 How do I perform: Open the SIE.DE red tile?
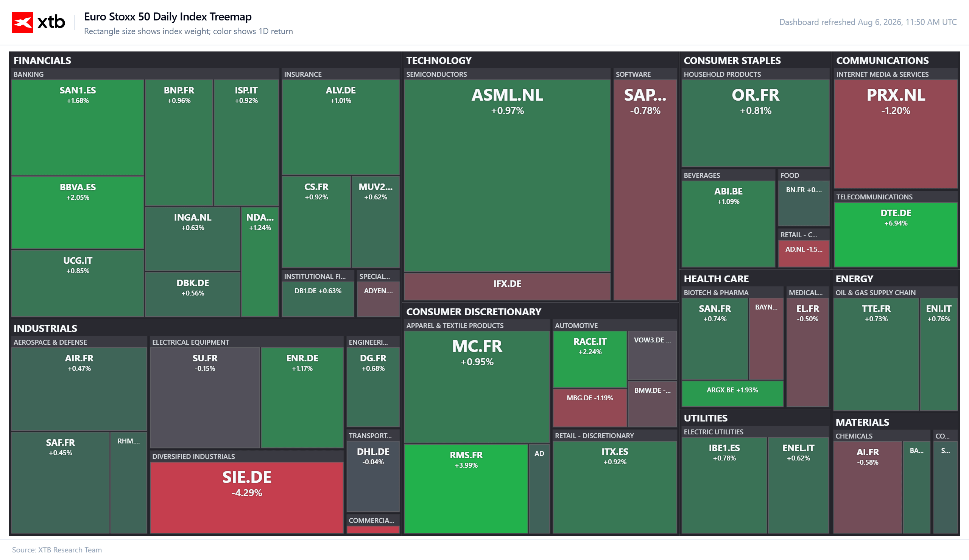(246, 497)
